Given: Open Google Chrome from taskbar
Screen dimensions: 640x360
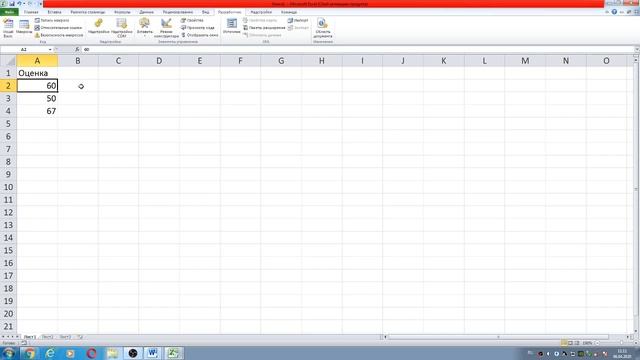Looking at the screenshot, I should [x=29, y=353].
